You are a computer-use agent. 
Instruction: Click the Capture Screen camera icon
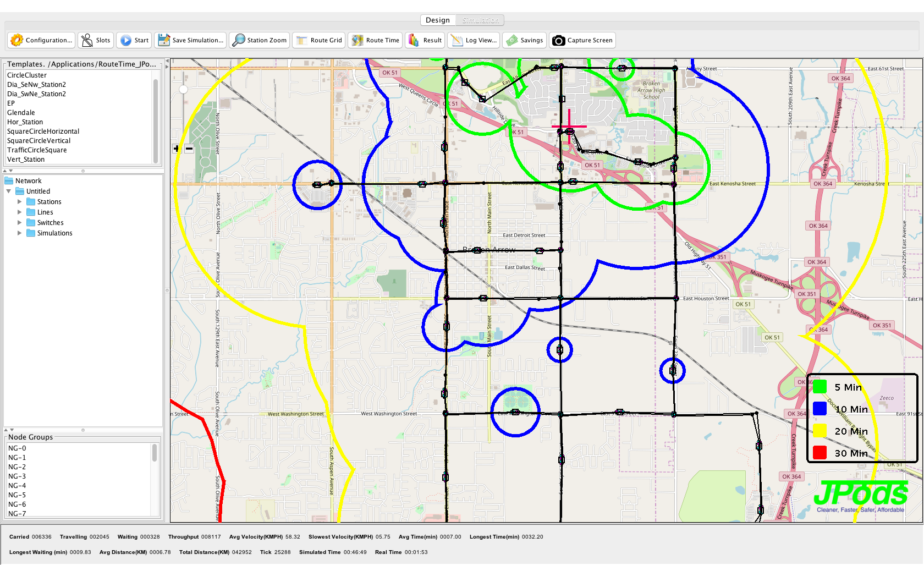559,40
